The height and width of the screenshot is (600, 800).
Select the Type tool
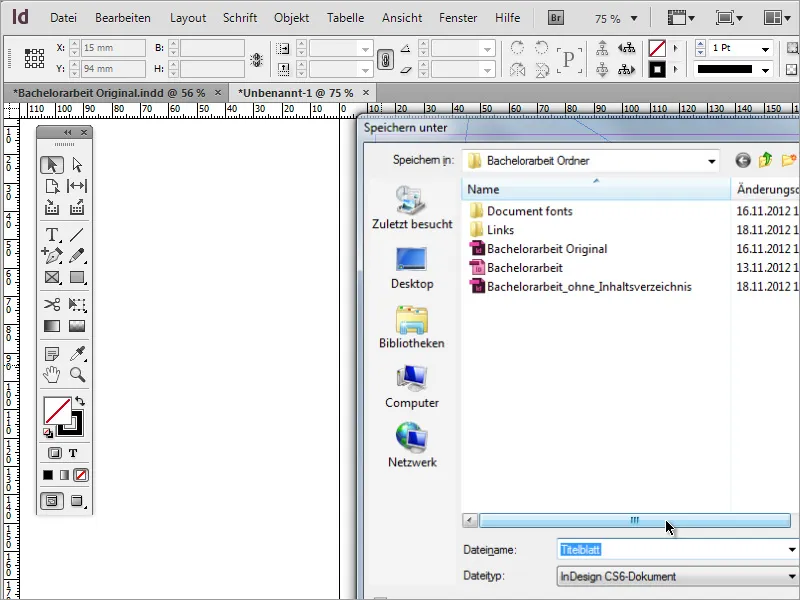point(52,235)
